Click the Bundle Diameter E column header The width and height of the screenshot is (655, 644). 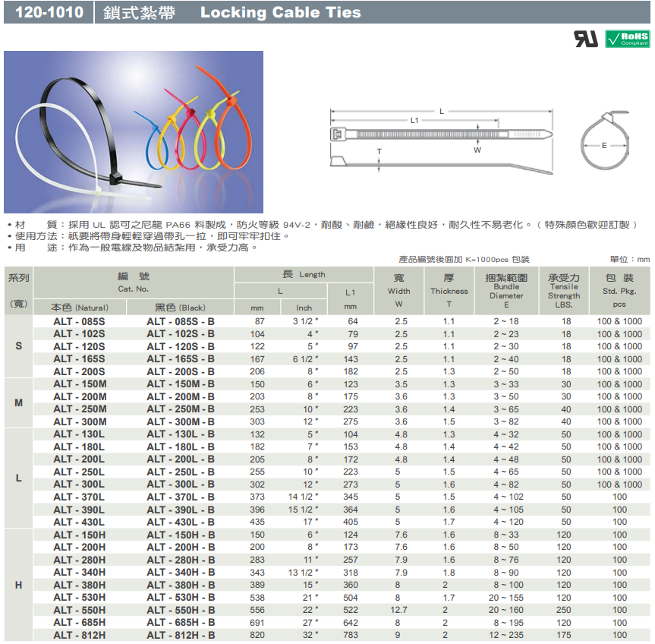pyautogui.click(x=506, y=291)
